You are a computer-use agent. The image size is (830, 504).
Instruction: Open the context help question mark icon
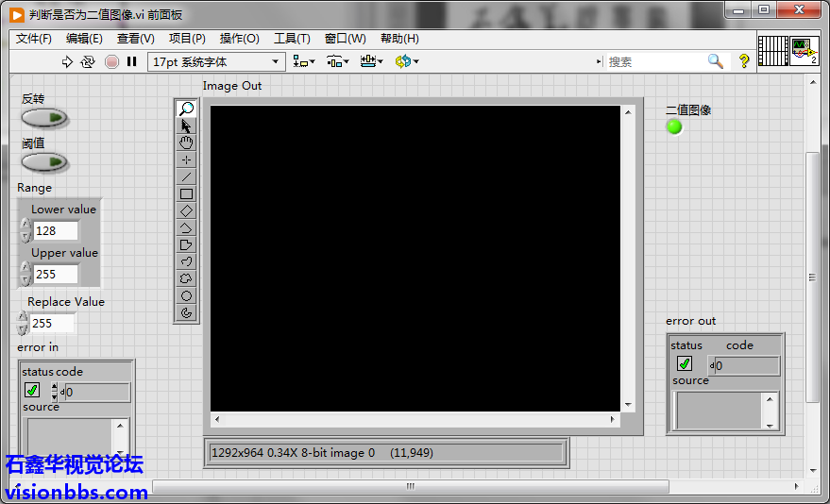[x=744, y=61]
